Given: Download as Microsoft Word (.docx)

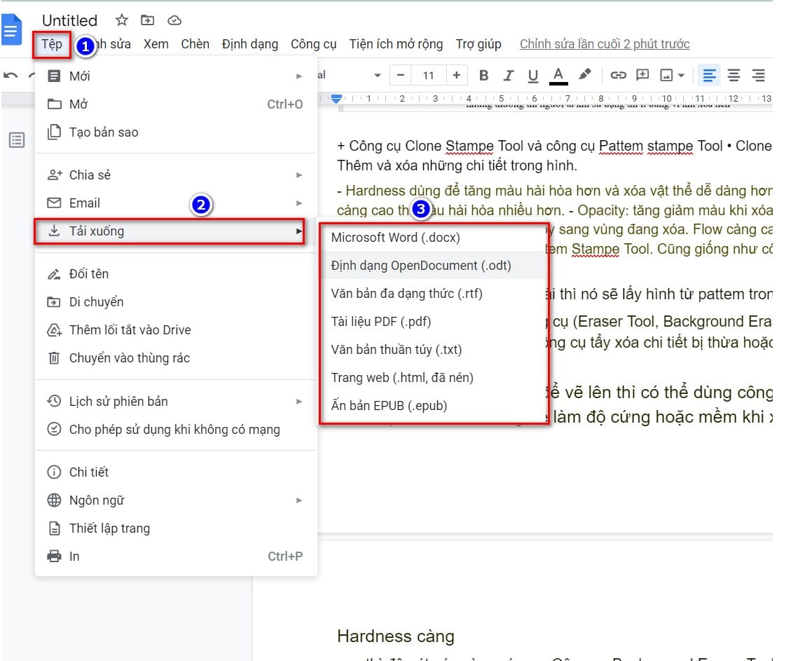Looking at the screenshot, I should coord(434,237).
